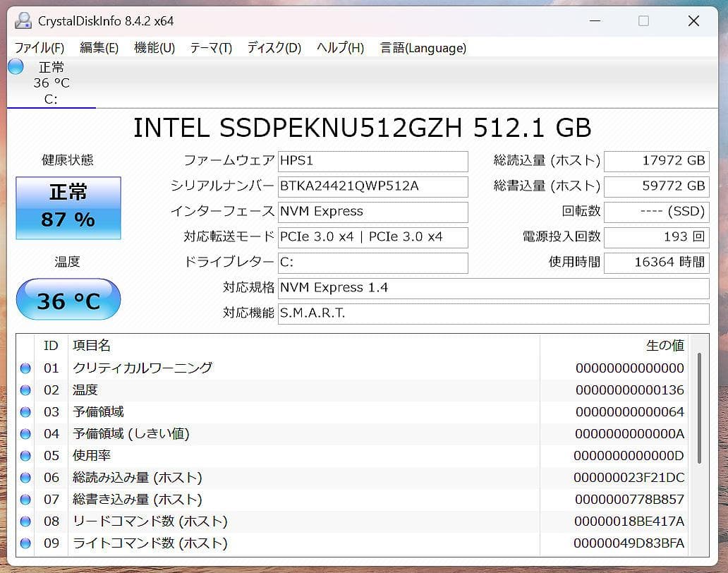Click the ファームウェア HPS1 field
The width and height of the screenshot is (728, 573).
pos(374,161)
